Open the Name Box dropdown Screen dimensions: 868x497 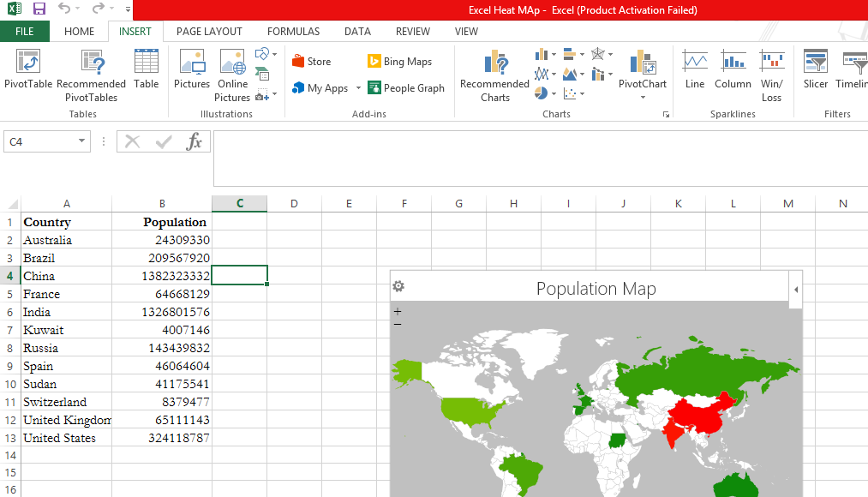tap(81, 141)
